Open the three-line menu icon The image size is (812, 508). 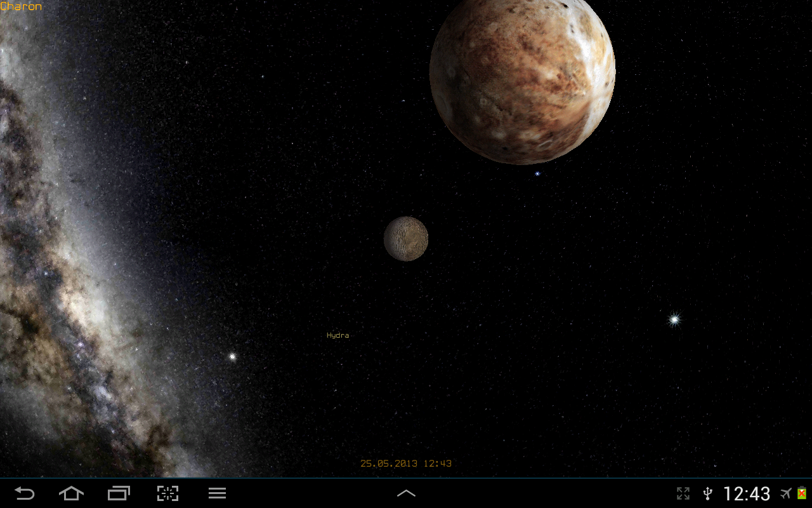click(x=218, y=493)
